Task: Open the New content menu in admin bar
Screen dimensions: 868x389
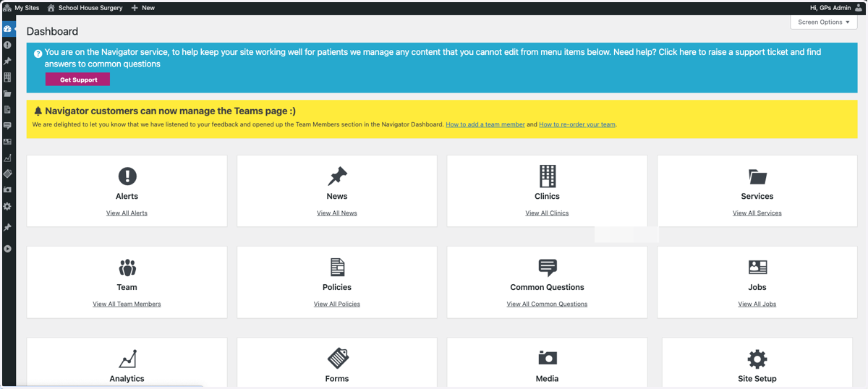Action: point(143,7)
